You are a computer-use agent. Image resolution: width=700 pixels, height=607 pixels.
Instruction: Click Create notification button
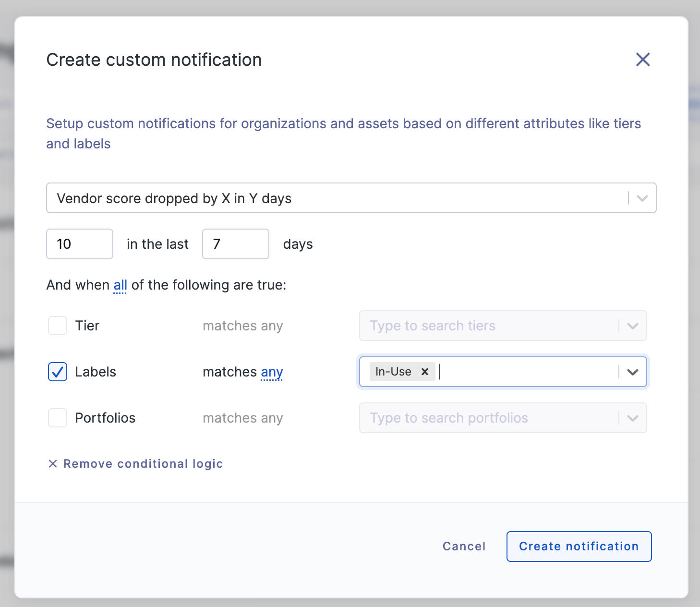coord(579,546)
